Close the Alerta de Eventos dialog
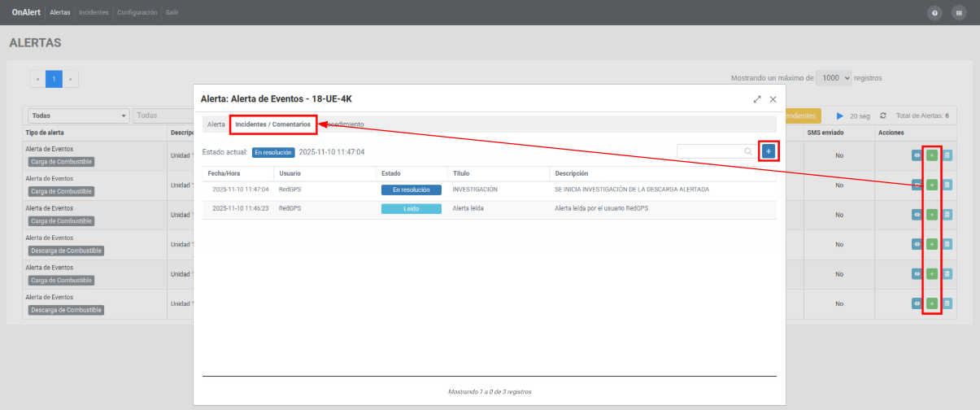980x410 pixels. click(773, 99)
